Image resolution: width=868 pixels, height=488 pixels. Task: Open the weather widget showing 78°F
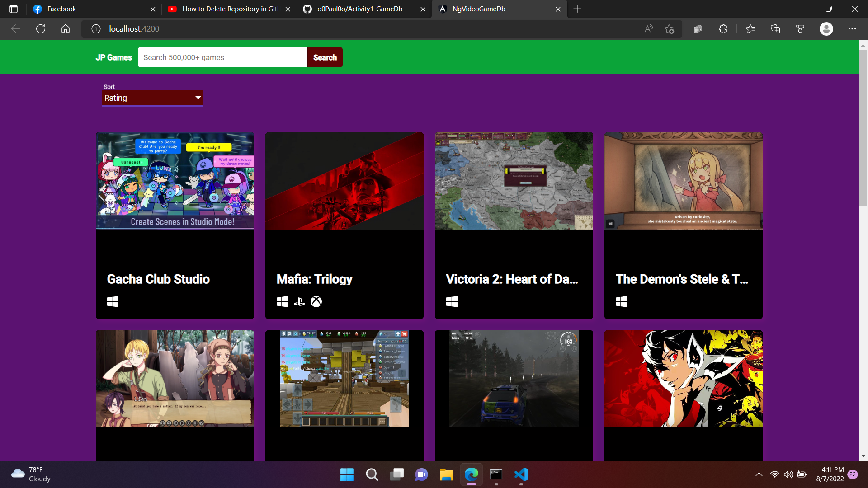(31, 474)
